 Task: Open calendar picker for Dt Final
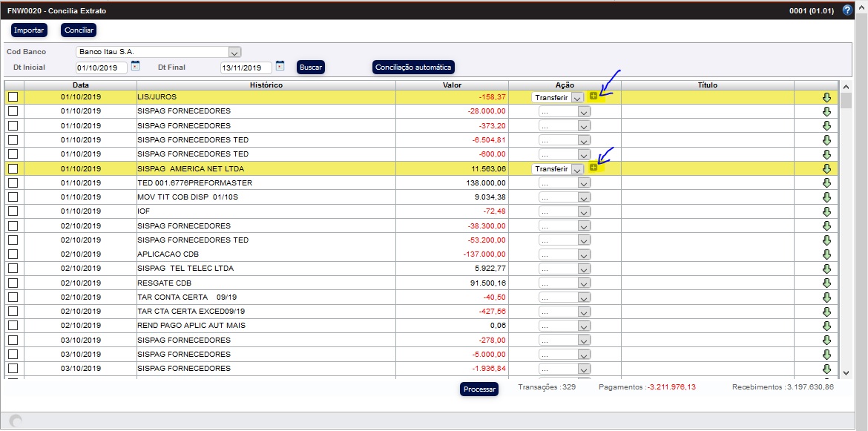click(x=280, y=66)
